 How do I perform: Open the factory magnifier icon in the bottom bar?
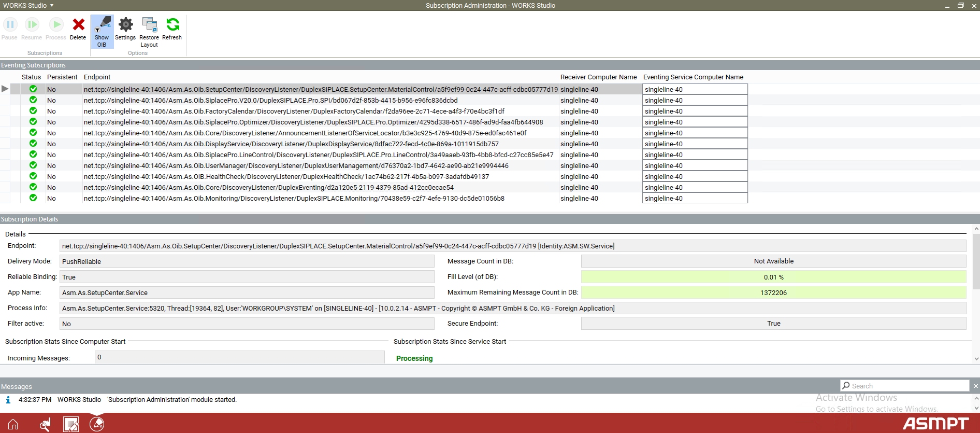click(x=45, y=424)
